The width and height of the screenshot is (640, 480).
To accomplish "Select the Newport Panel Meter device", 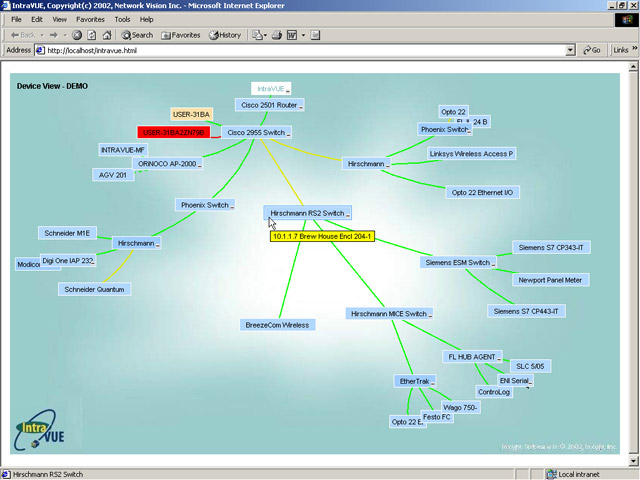I will click(x=550, y=280).
